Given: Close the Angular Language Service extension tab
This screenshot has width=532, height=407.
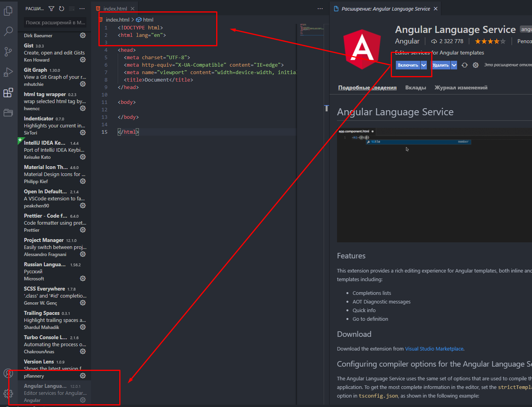Looking at the screenshot, I should coord(435,9).
